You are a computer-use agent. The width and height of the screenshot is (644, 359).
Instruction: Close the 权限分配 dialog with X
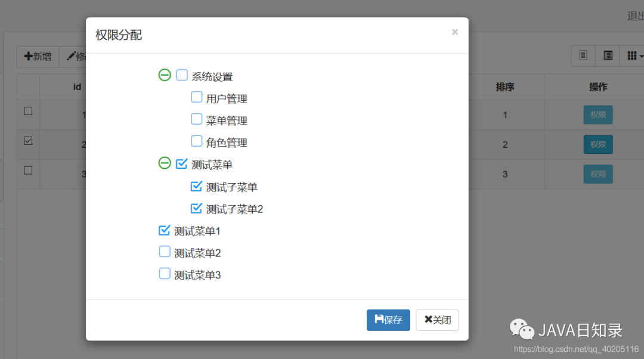coord(454,32)
